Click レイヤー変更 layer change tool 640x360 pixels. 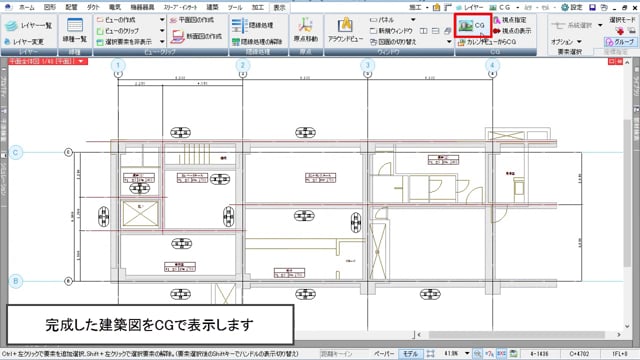(24, 42)
